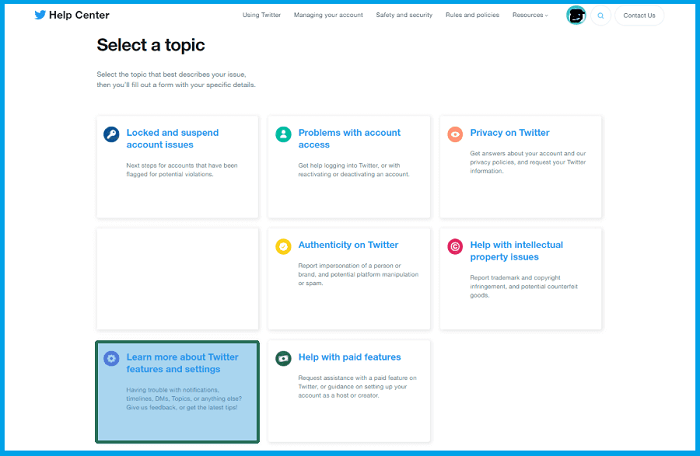Open the Using Twitter menu
This screenshot has height=456, width=700.
coord(262,15)
